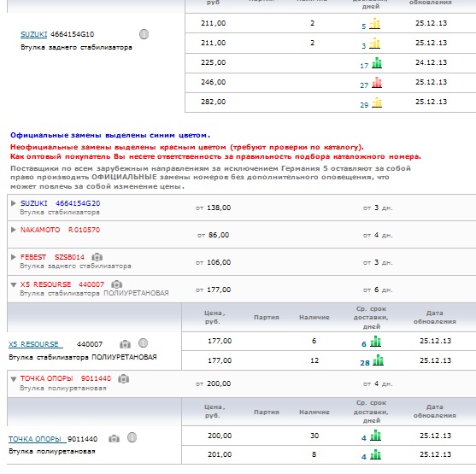Click yellow delivery statistics chart for 3 days
The height and width of the screenshot is (474, 476).
point(375,43)
